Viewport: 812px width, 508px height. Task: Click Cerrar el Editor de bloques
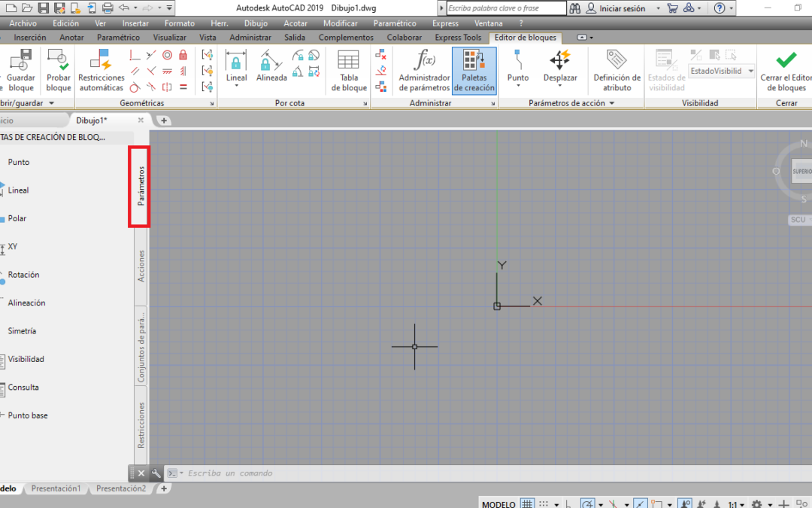coord(786,71)
